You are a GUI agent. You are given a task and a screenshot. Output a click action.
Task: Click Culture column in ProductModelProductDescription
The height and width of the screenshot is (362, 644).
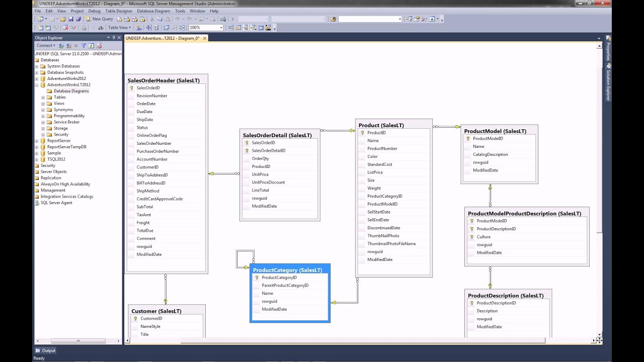pyautogui.click(x=484, y=237)
